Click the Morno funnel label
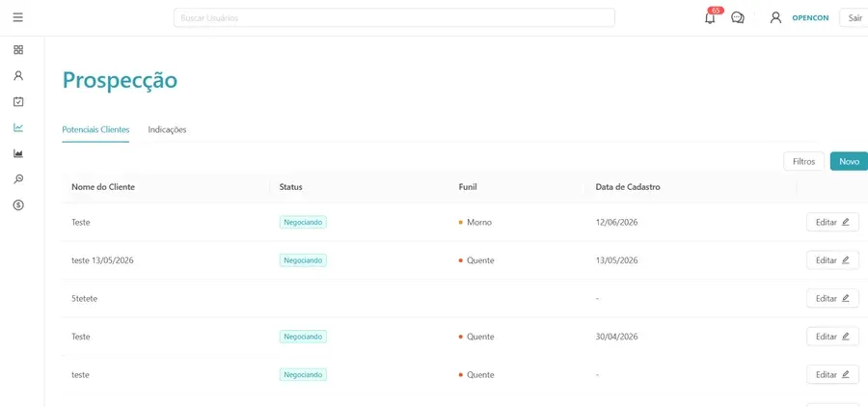 pyautogui.click(x=479, y=222)
